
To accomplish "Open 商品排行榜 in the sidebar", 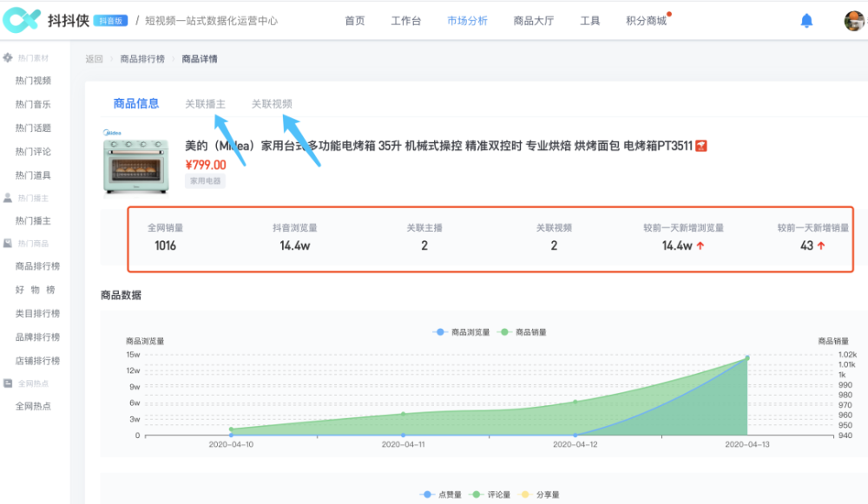I will tap(37, 266).
